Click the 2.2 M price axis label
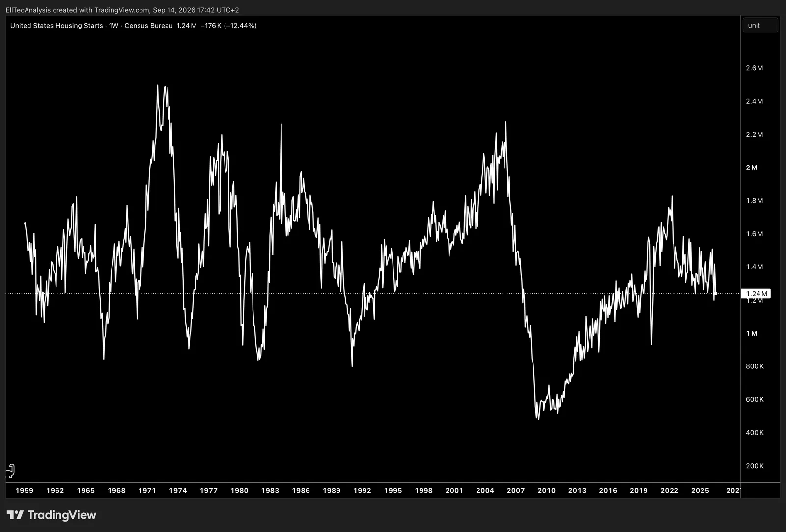Viewport: 786px width, 532px height. click(x=755, y=134)
